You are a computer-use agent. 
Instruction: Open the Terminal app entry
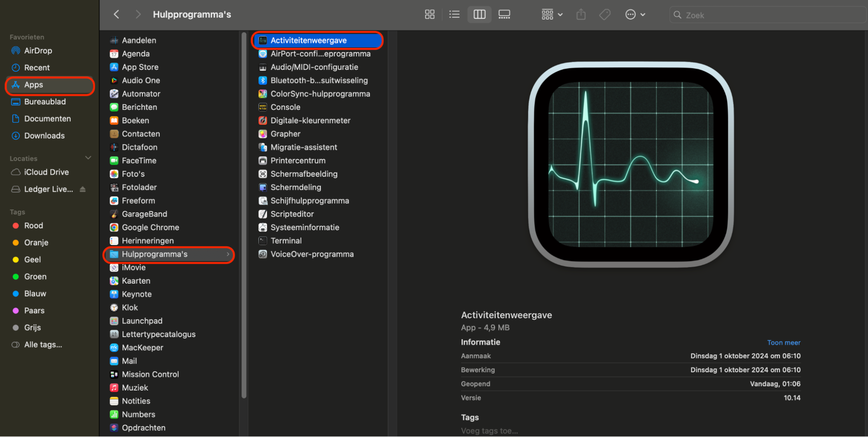coord(286,241)
